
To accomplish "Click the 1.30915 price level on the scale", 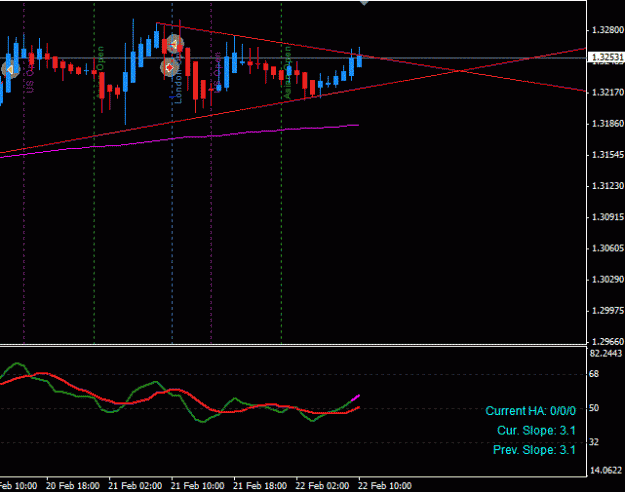I will [x=608, y=217].
